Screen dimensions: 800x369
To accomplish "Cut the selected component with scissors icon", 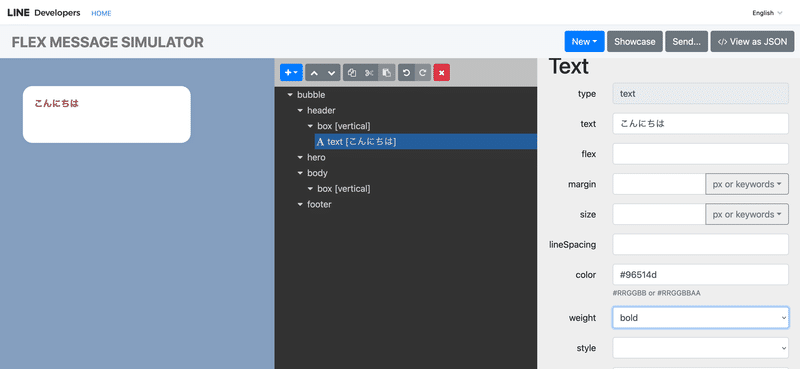I will (x=369, y=72).
